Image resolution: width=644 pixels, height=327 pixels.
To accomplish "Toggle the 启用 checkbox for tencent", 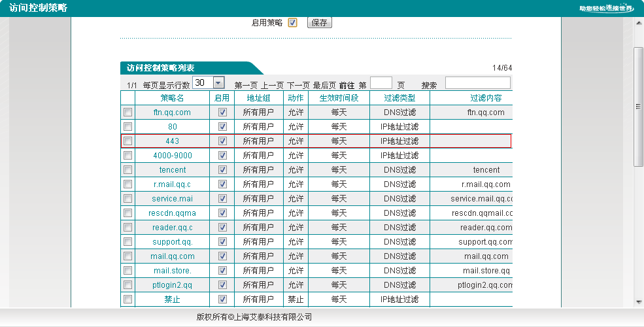I will (222, 169).
